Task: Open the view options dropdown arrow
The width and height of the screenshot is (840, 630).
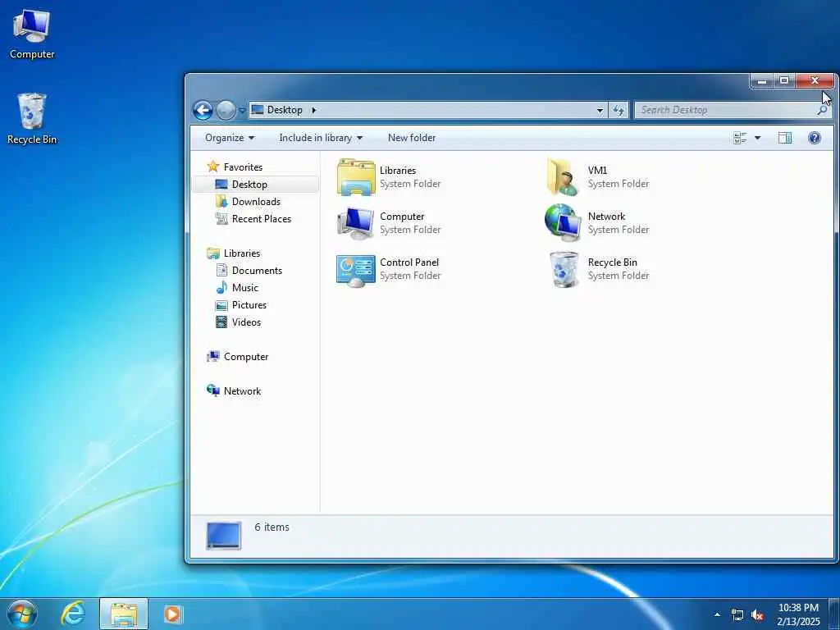Action: coord(757,138)
